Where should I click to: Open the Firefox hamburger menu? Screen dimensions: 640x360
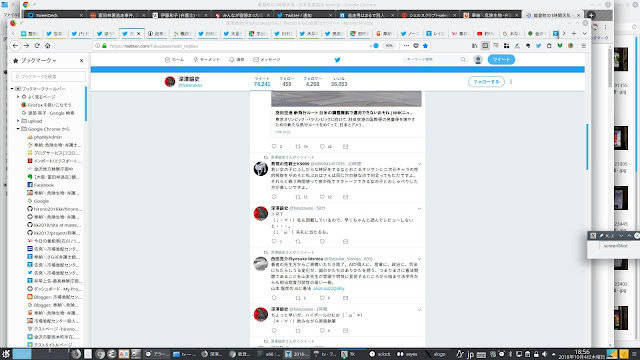point(584,46)
